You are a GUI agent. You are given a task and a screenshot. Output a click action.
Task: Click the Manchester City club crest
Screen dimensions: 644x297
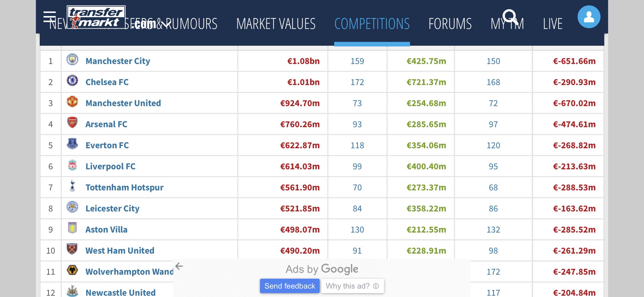pos(72,60)
